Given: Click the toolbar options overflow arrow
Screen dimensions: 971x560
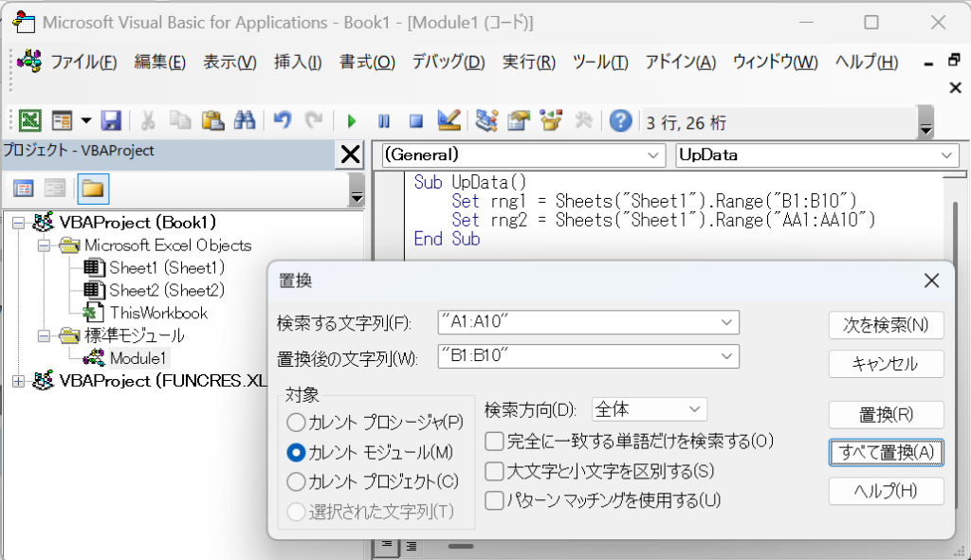Looking at the screenshot, I should [925, 122].
